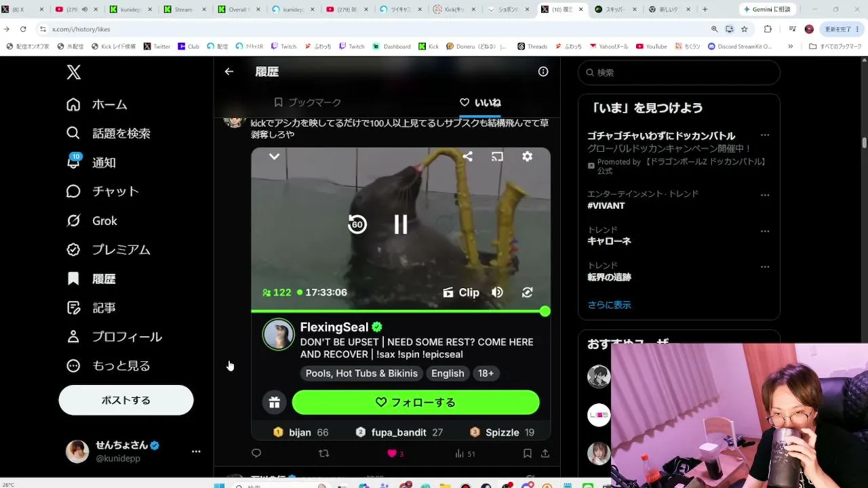Go to ホーム in the sidebar

pos(97,104)
